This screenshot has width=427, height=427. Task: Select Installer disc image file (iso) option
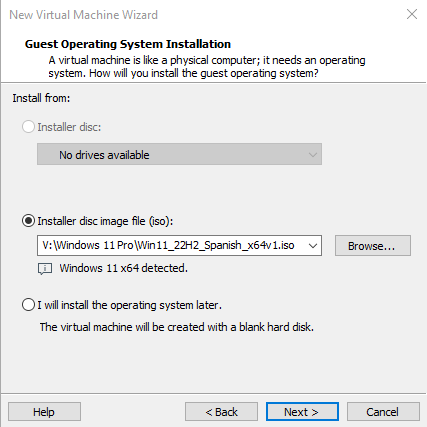[28, 221]
